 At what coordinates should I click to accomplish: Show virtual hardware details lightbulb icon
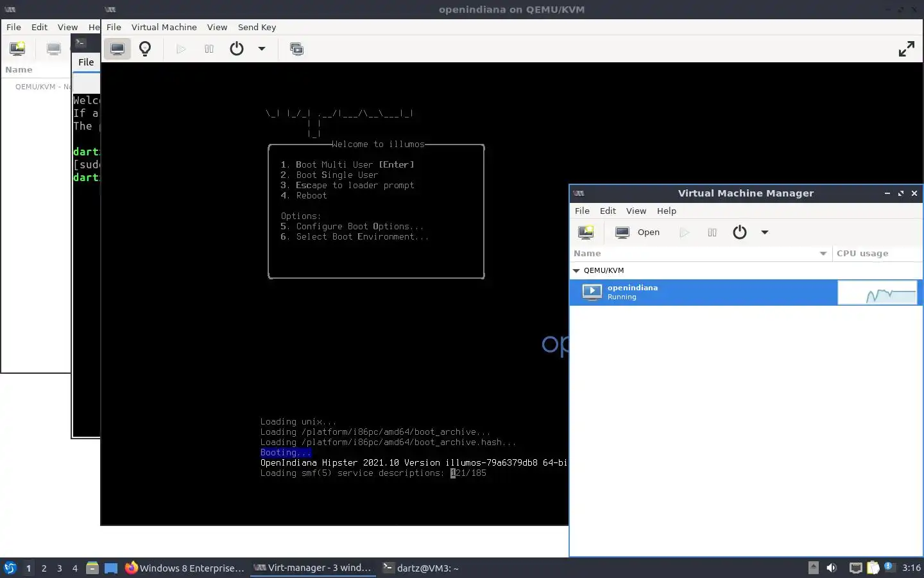[x=145, y=49]
